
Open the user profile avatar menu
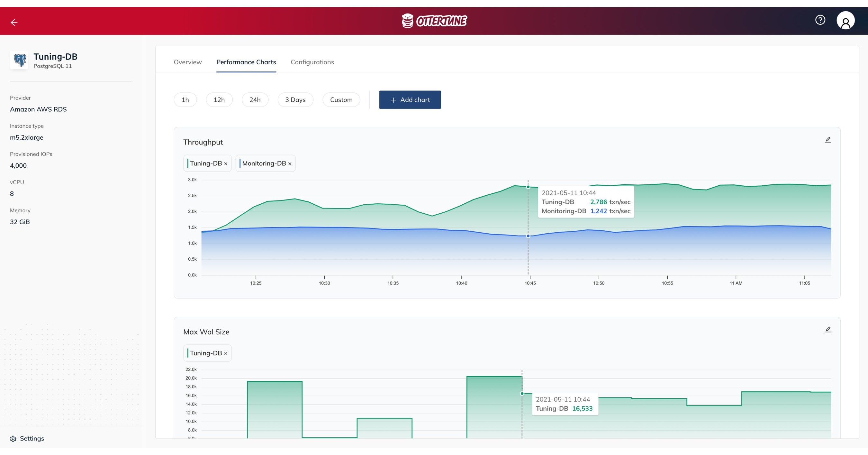coord(845,21)
